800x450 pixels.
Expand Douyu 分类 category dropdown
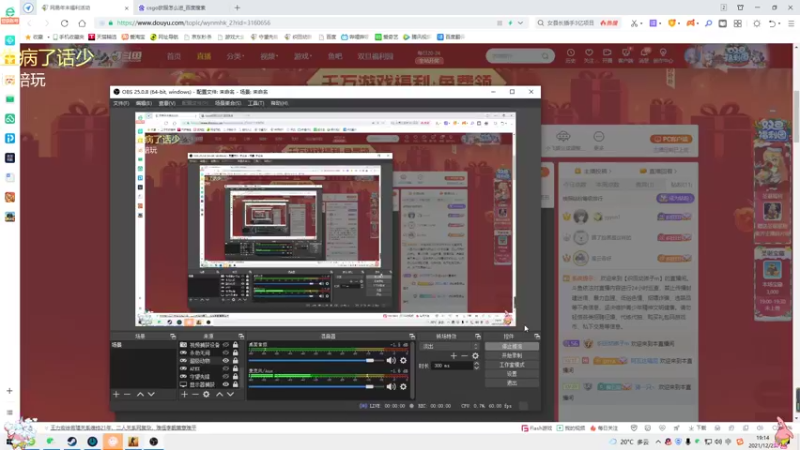(235, 56)
